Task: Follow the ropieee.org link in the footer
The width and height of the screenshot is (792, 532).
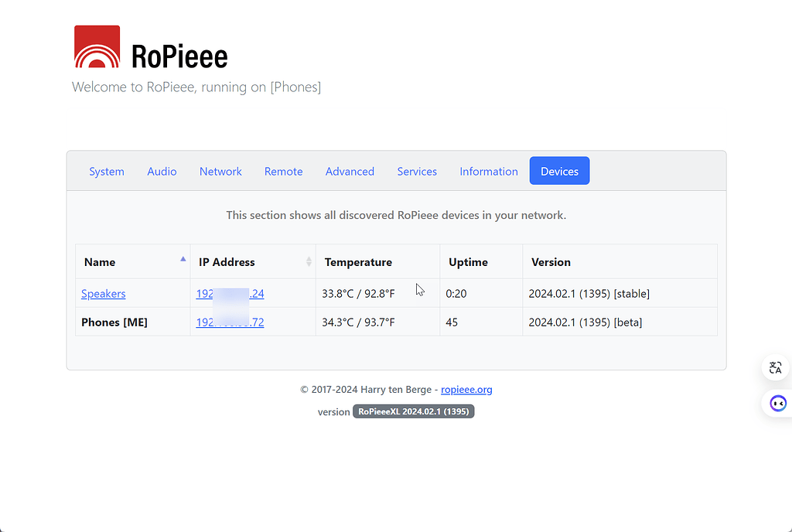Action: pyautogui.click(x=466, y=389)
